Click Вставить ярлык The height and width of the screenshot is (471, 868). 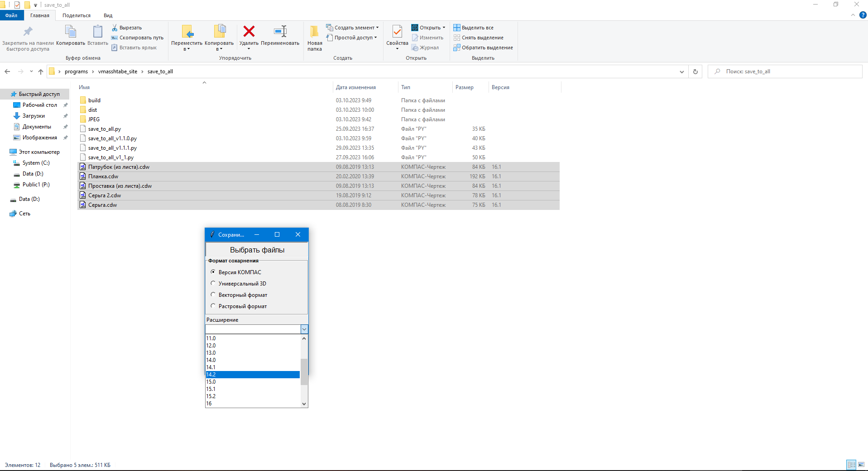click(134, 48)
